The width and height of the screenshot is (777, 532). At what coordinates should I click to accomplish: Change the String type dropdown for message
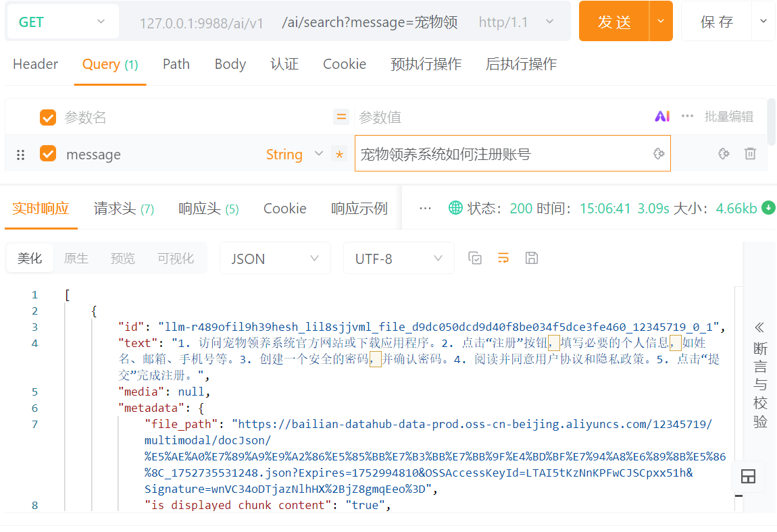point(295,155)
